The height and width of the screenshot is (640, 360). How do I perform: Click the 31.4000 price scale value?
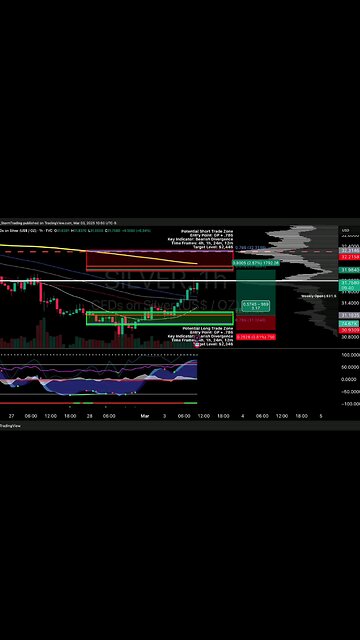[x=350, y=303]
